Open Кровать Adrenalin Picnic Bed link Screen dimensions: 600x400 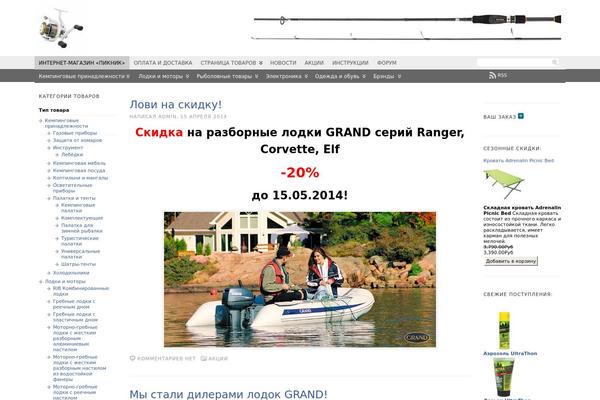[x=518, y=160]
